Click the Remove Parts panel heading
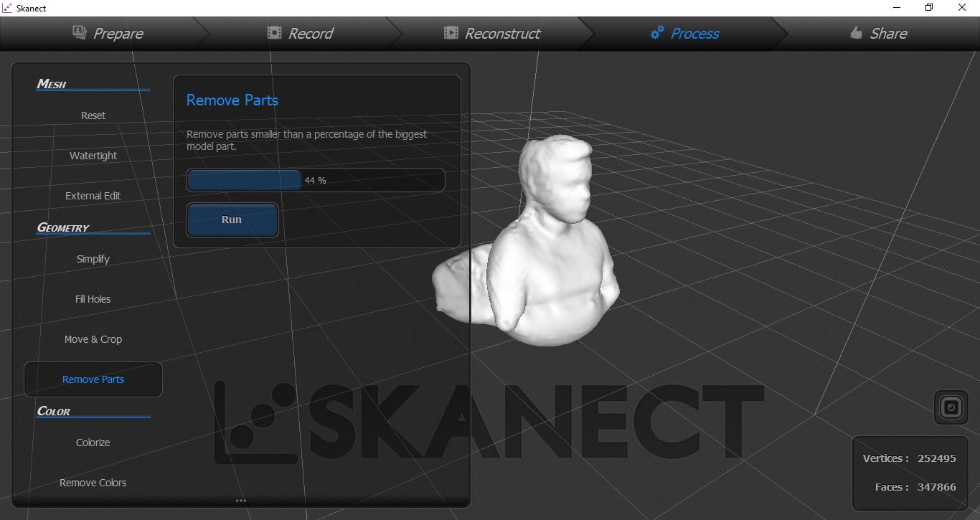980x520 pixels. 232,100
